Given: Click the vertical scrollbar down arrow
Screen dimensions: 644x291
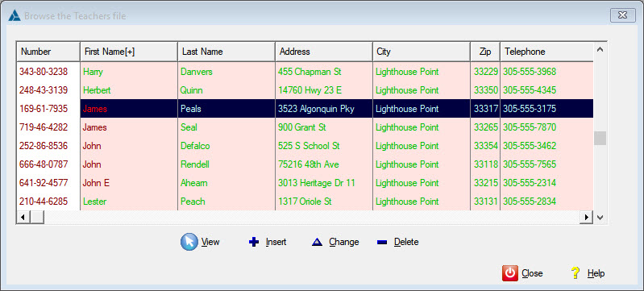Looking at the screenshot, I should (x=600, y=218).
